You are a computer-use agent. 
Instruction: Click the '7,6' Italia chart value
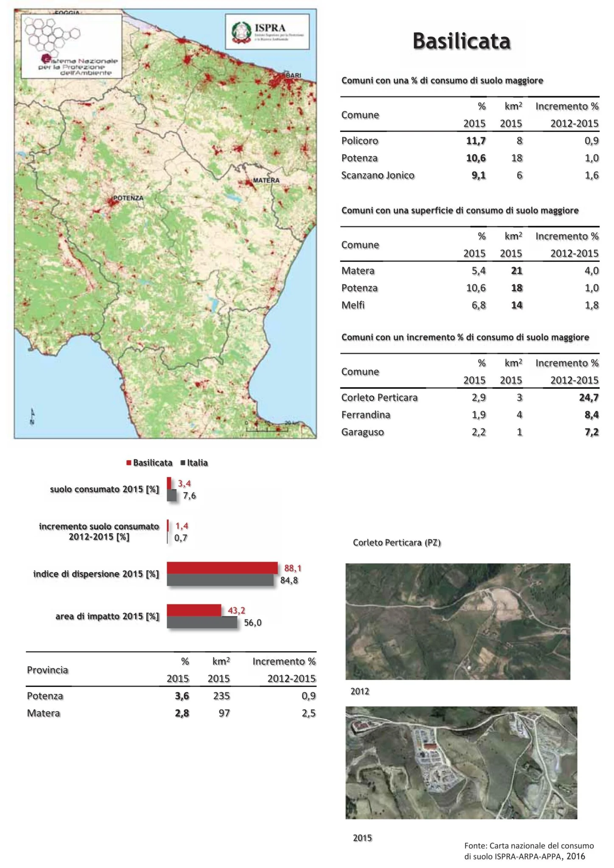click(x=189, y=495)
